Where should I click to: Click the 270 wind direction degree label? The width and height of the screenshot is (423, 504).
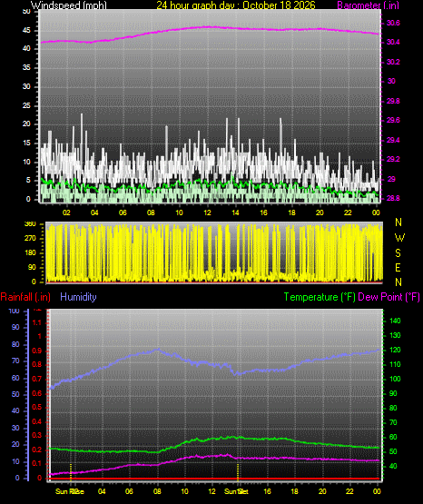pyautogui.click(x=30, y=239)
